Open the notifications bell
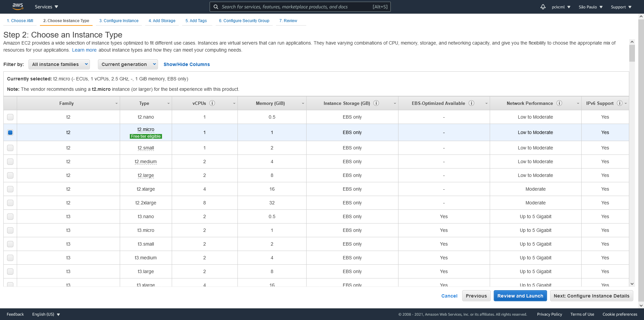The image size is (644, 320). [x=543, y=7]
